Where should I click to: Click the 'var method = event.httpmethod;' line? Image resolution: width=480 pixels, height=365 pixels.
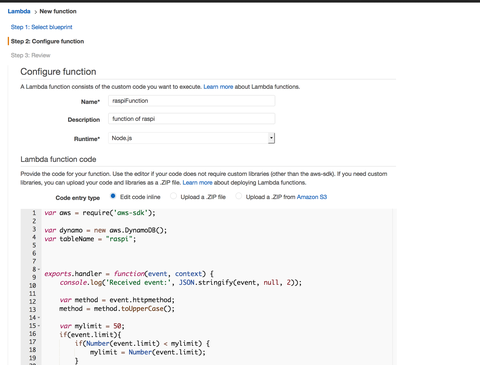coord(117,300)
